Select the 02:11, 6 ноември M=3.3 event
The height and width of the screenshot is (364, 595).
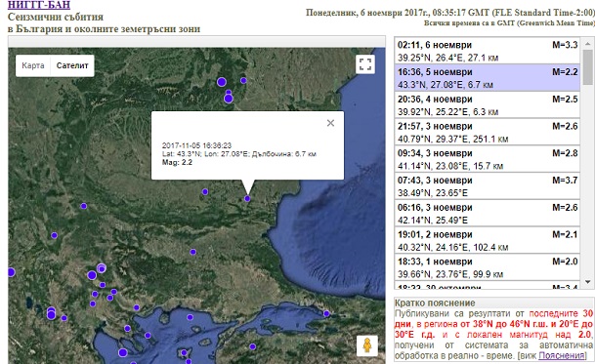tap(488, 51)
